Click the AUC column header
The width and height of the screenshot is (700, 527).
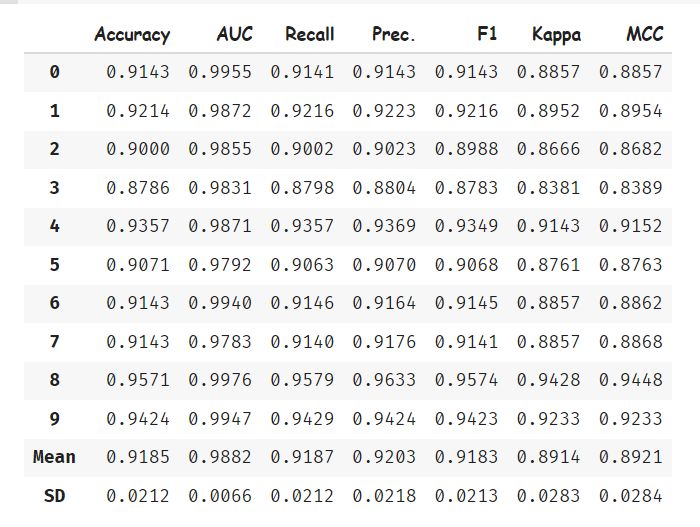click(x=234, y=35)
